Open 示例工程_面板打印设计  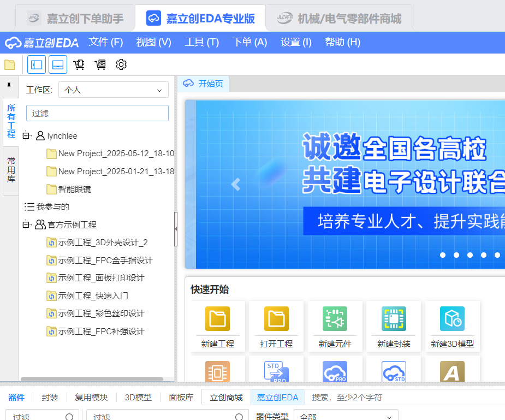pyautogui.click(x=96, y=277)
